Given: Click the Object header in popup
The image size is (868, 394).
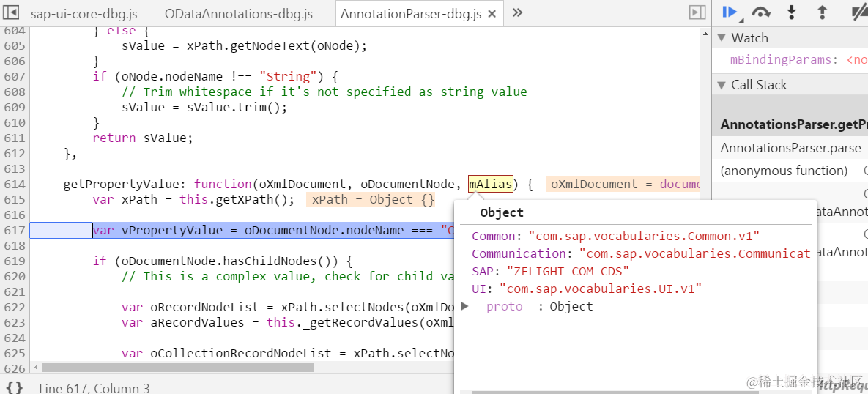Looking at the screenshot, I should coord(502,212).
